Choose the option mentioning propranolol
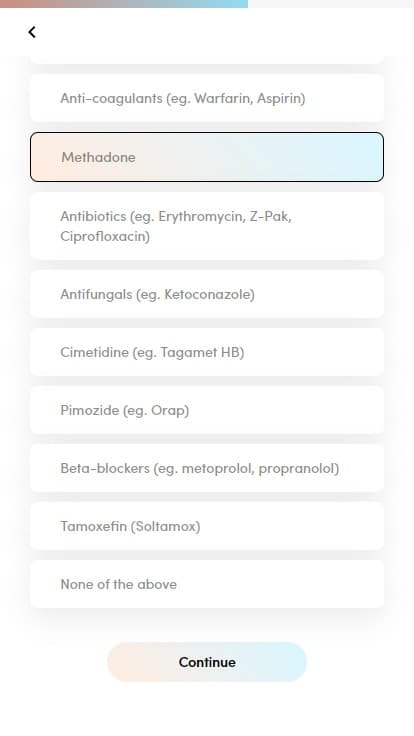This screenshot has height=736, width=414. coord(207,468)
